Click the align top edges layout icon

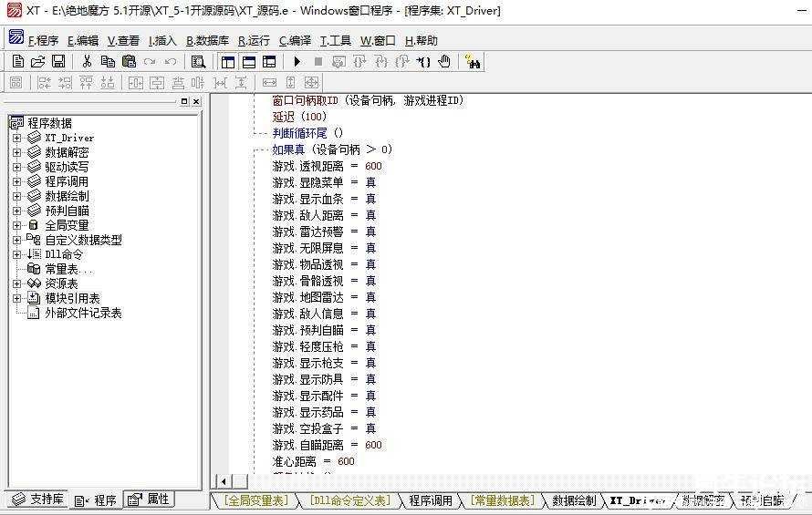point(86,82)
